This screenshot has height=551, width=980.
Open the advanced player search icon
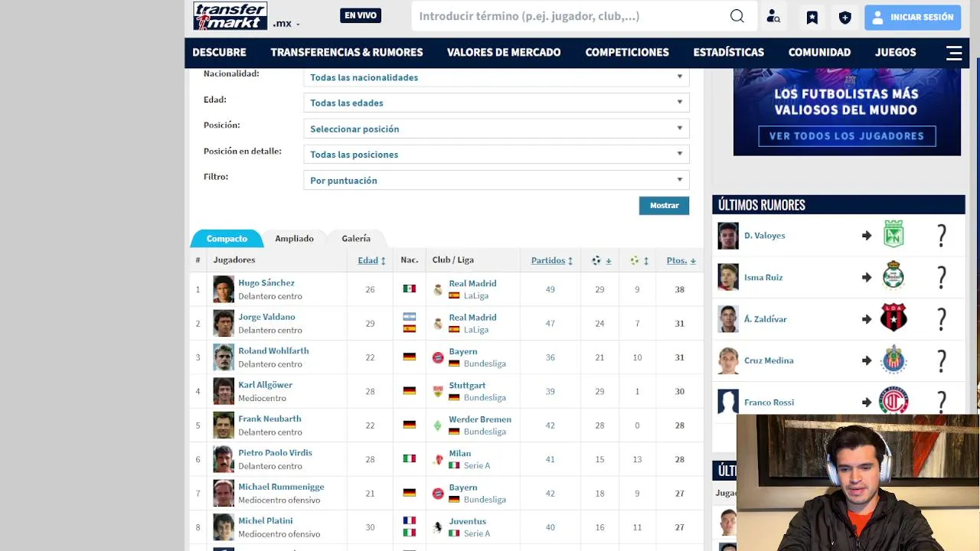pyautogui.click(x=773, y=17)
